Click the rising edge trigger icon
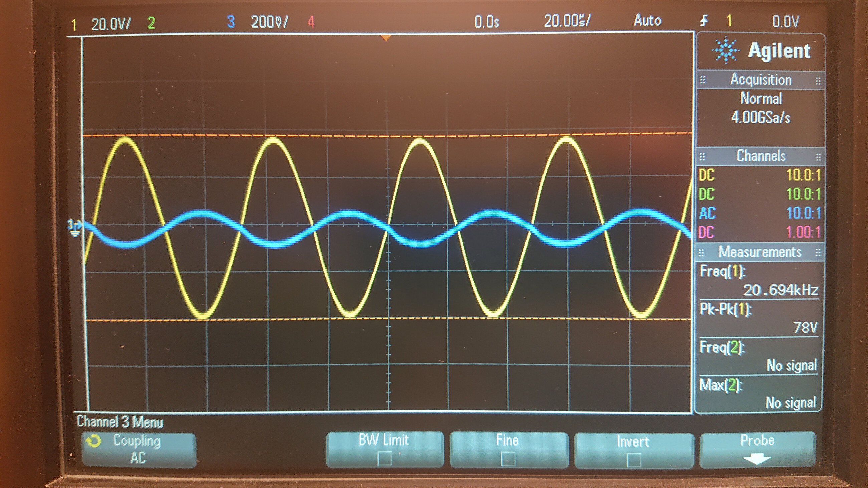This screenshot has width=868, height=488. tap(704, 21)
